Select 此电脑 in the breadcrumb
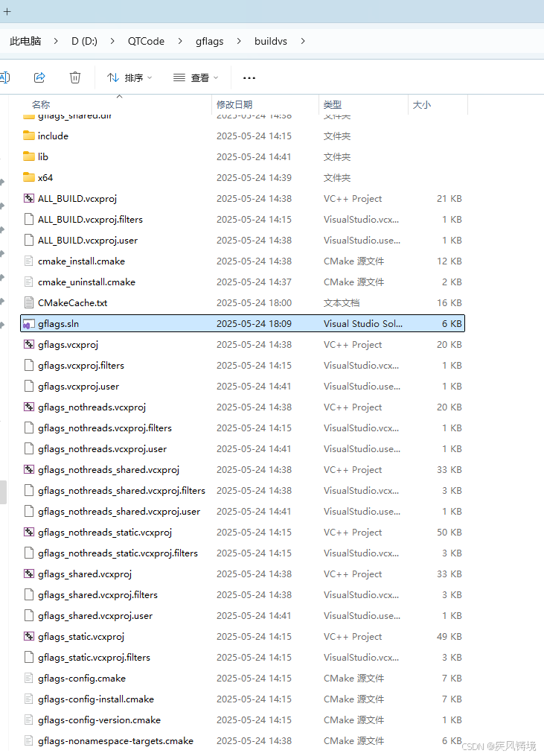The height and width of the screenshot is (756, 544). pyautogui.click(x=25, y=41)
